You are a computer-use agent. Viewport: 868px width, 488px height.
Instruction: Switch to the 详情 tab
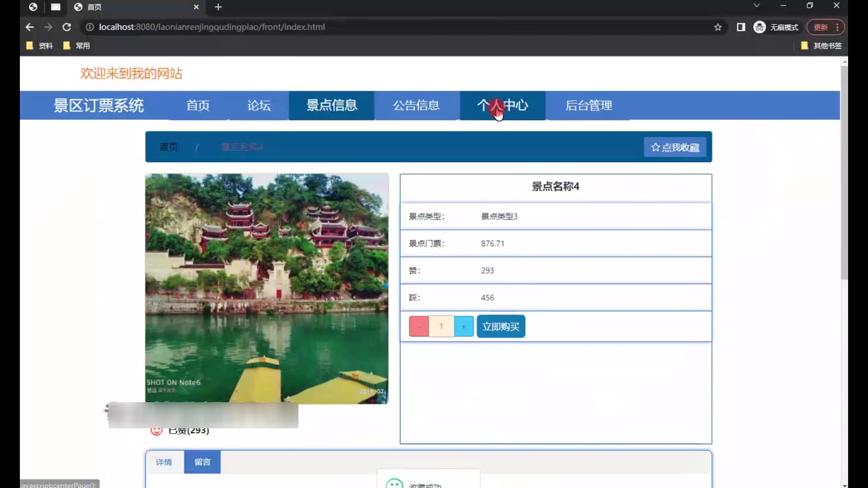click(x=164, y=462)
